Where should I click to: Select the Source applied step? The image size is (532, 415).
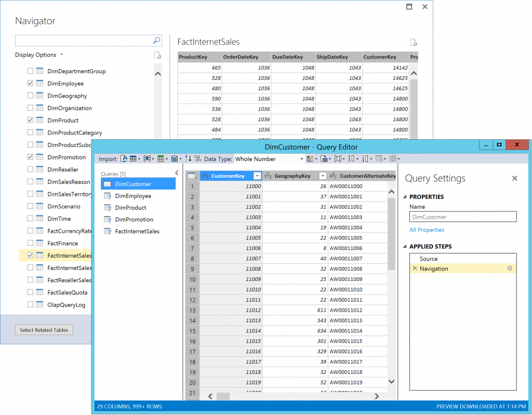[x=463, y=259]
